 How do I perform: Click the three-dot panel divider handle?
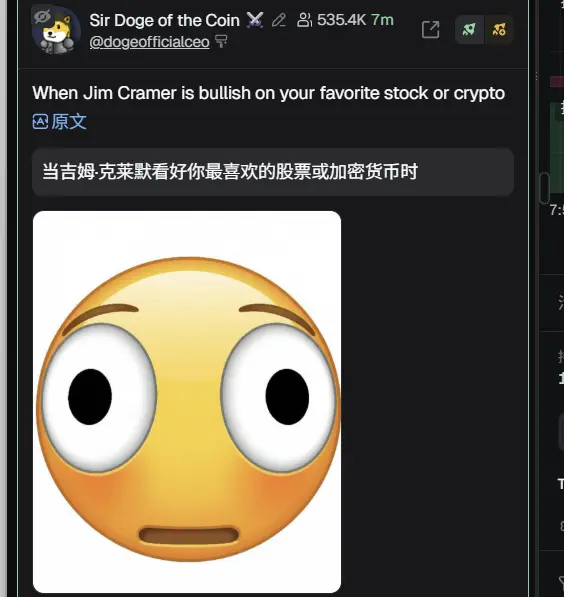tap(536, 76)
